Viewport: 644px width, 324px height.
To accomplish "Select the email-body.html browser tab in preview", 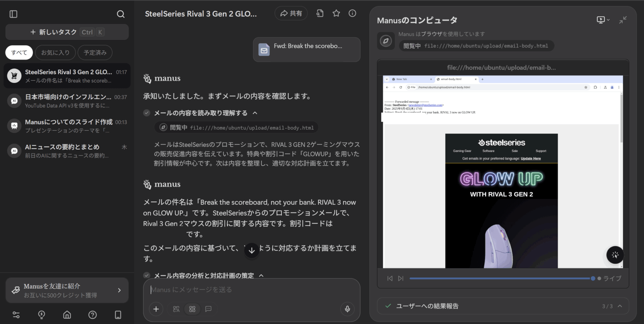I will coord(457,79).
